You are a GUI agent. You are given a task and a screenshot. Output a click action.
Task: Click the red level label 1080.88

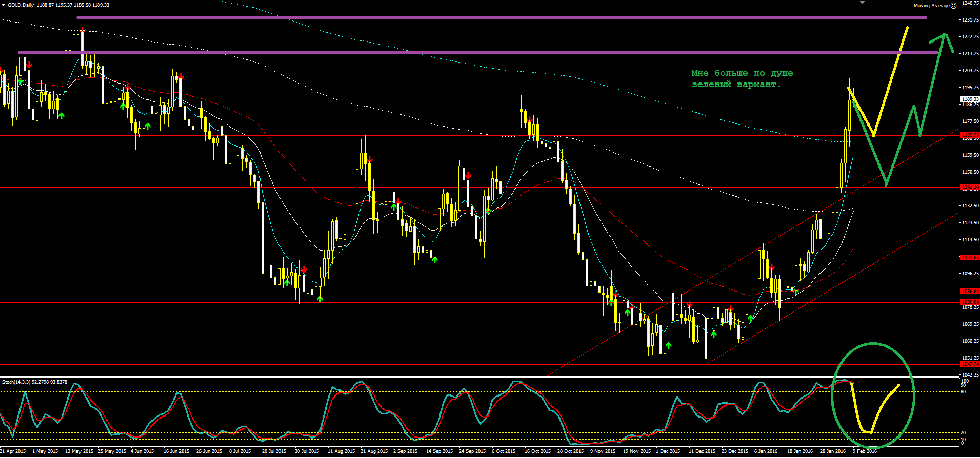point(970,302)
